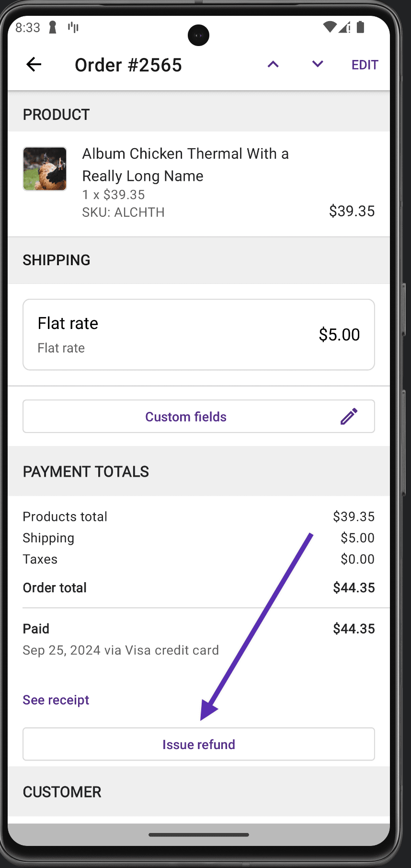Tap the PAYMENT TOTALS section header
Image resolution: width=411 pixels, height=868 pixels.
[86, 471]
